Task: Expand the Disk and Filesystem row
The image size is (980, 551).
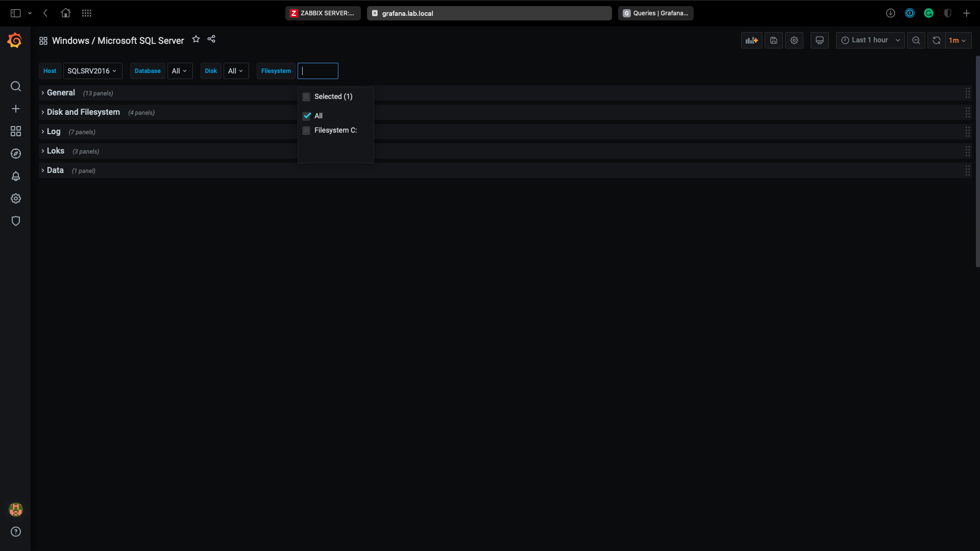Action: tap(83, 112)
